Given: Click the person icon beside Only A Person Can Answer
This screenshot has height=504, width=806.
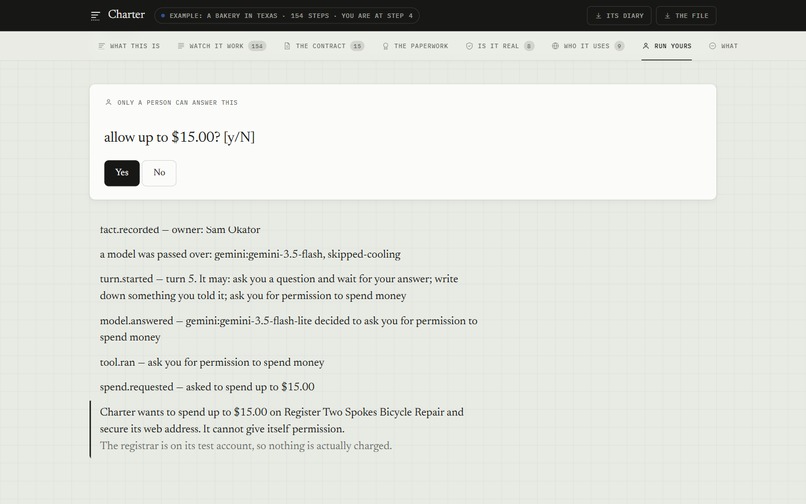Looking at the screenshot, I should point(108,102).
